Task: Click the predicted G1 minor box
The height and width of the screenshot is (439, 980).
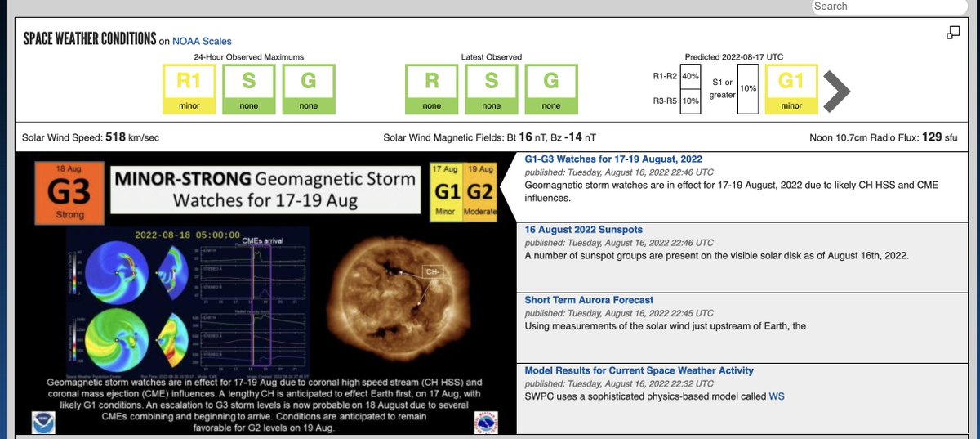Action: point(791,88)
